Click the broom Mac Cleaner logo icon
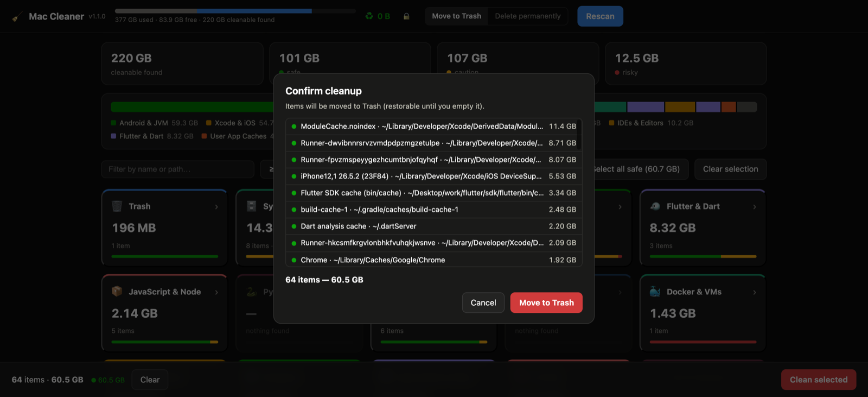868x397 pixels. (x=17, y=16)
